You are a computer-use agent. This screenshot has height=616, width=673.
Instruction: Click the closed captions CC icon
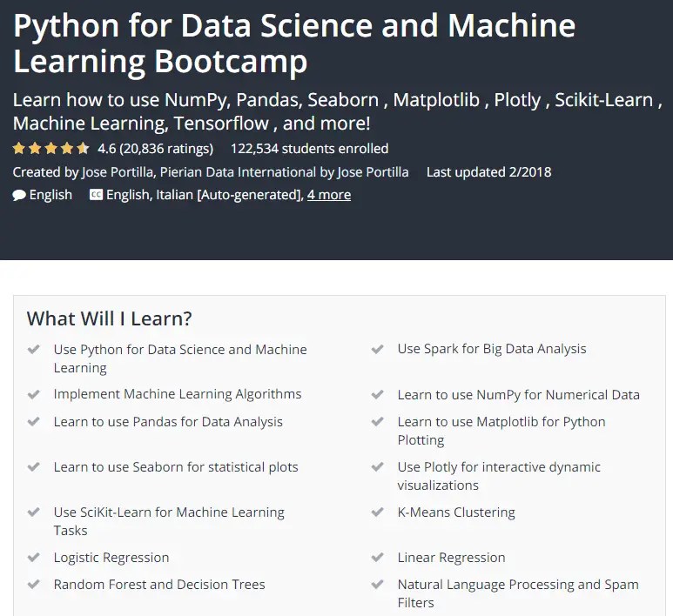(96, 195)
